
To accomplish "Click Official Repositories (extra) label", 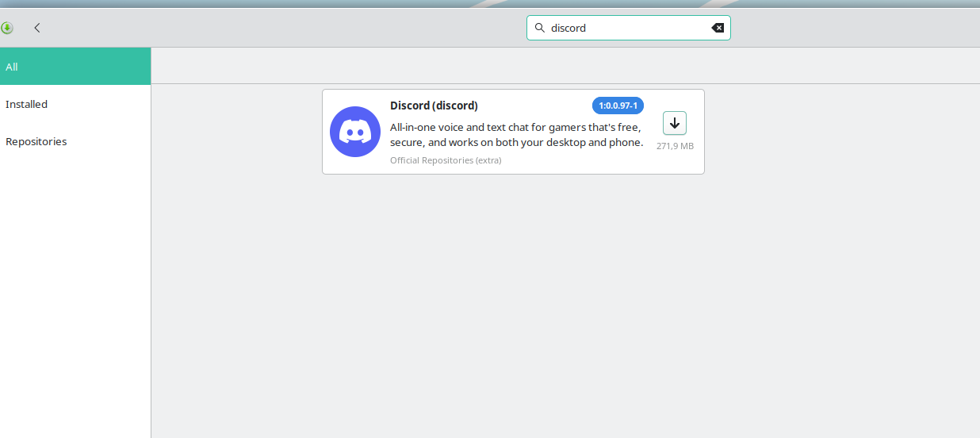I will coord(446,160).
